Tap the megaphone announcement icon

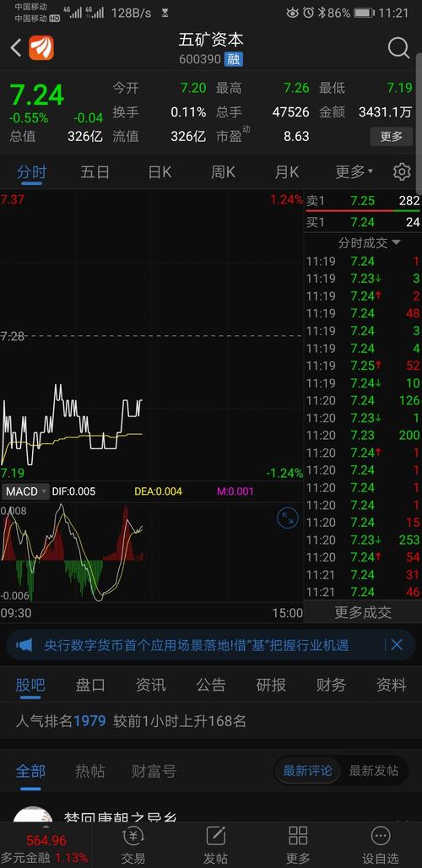pyautogui.click(x=24, y=645)
